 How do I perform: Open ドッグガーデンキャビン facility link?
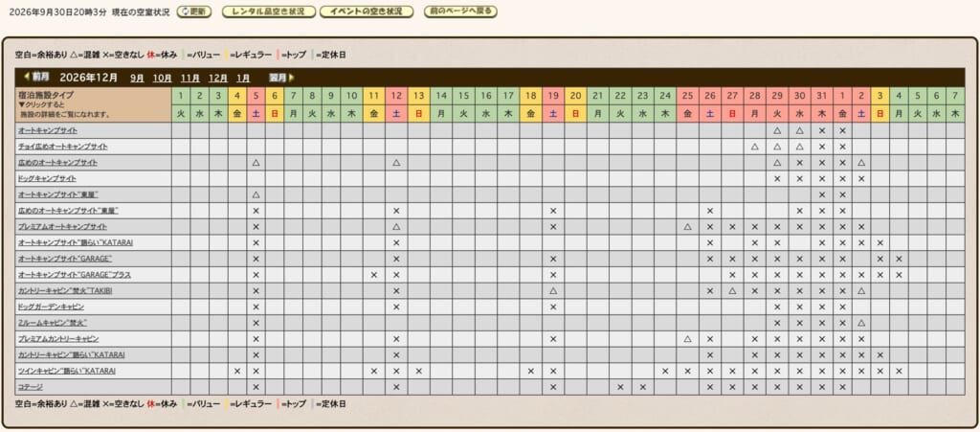click(52, 307)
